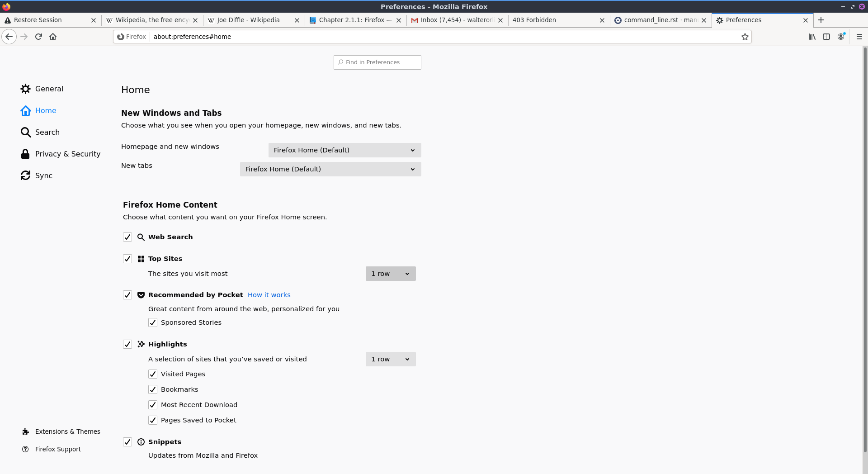Toggle the Snippets checkbox
Screen dimensions: 868x474
pyautogui.click(x=127, y=442)
